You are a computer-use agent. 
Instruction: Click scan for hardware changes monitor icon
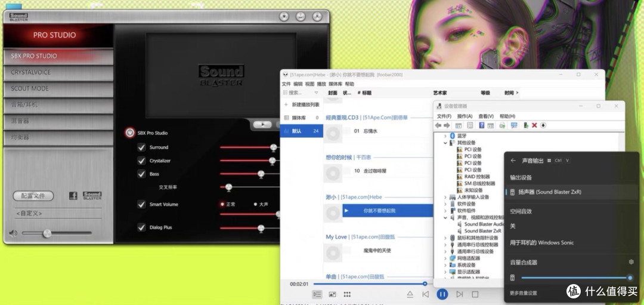click(x=514, y=125)
